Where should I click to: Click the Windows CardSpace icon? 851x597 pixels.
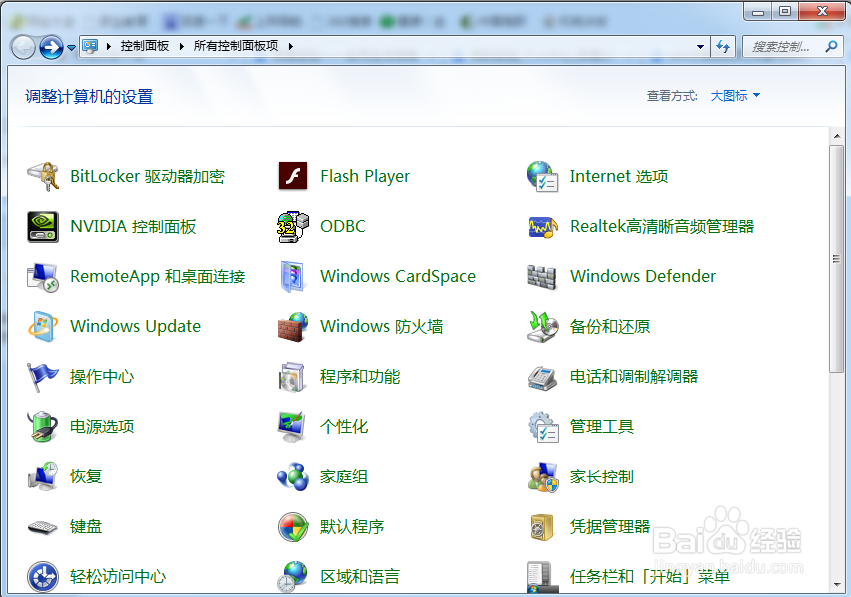coord(293,277)
